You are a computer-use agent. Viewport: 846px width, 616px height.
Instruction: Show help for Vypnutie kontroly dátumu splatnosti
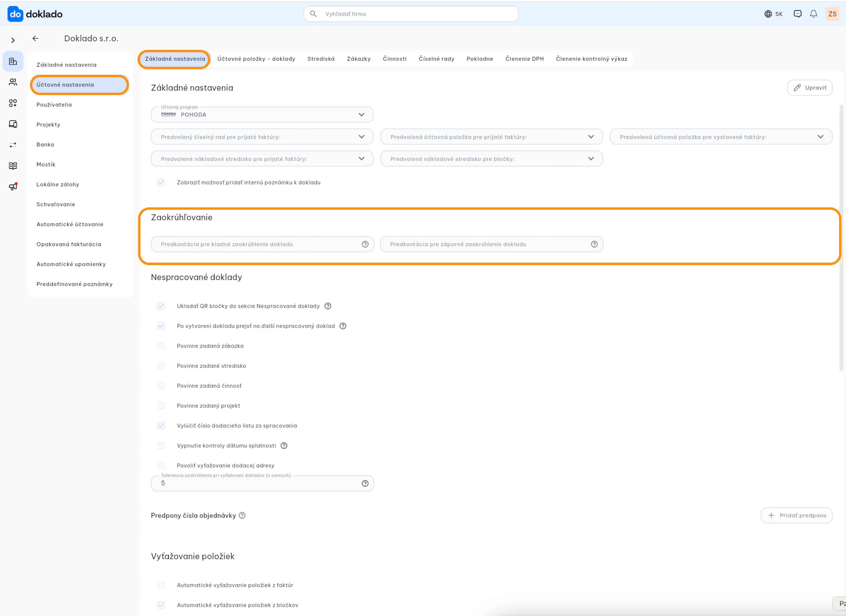coord(284,445)
